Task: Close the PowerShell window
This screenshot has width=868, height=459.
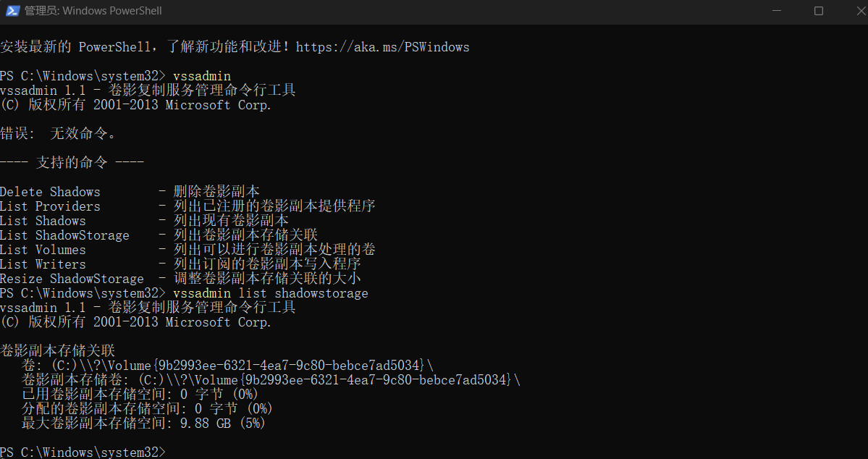Action: pos(852,11)
